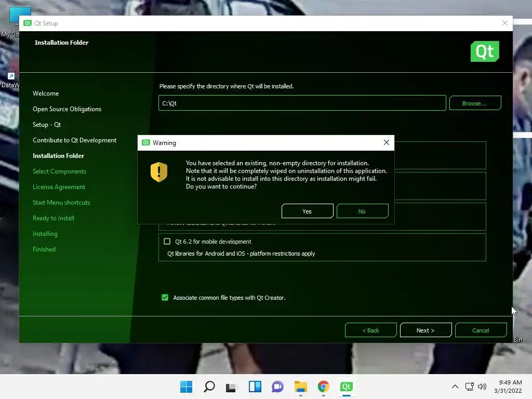Click the Qt icon in Qt Setup title bar

pos(28,23)
